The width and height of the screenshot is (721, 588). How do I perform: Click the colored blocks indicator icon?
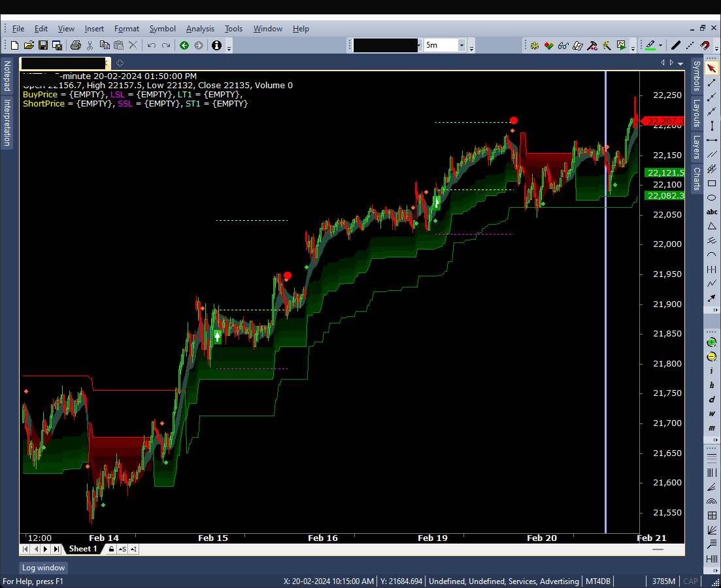tap(549, 46)
